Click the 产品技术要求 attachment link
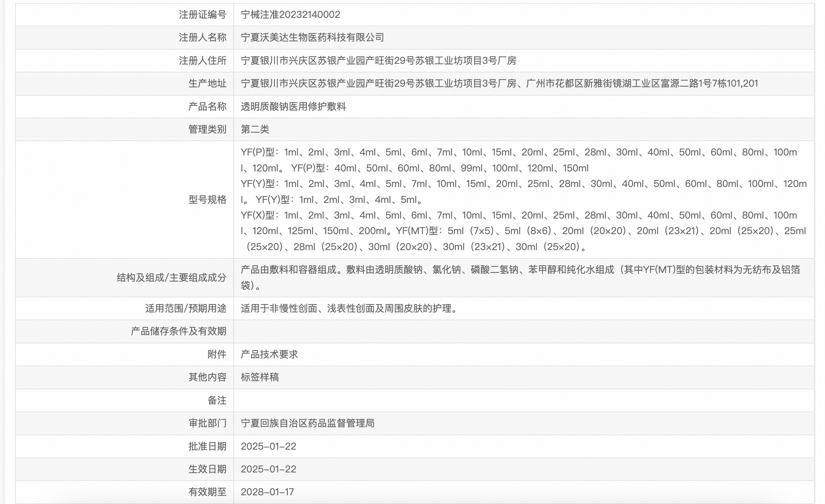The height and width of the screenshot is (504, 825). (x=269, y=354)
